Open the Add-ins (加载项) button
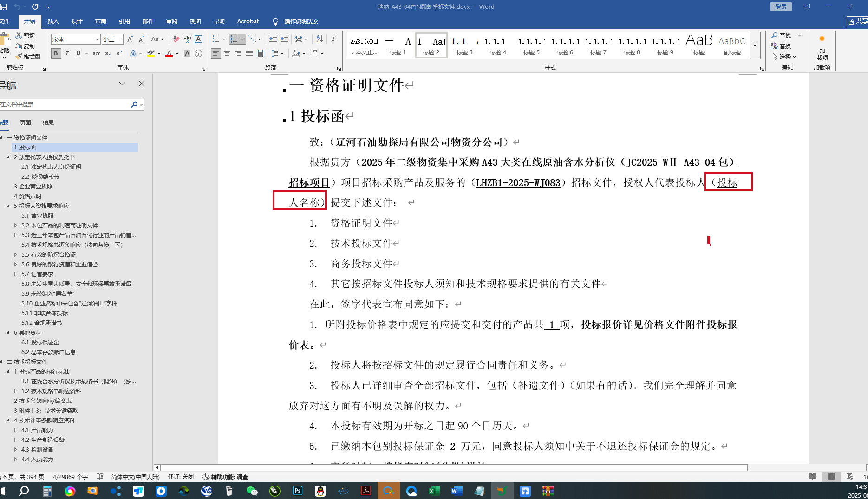This screenshot has height=499, width=868. point(822,49)
